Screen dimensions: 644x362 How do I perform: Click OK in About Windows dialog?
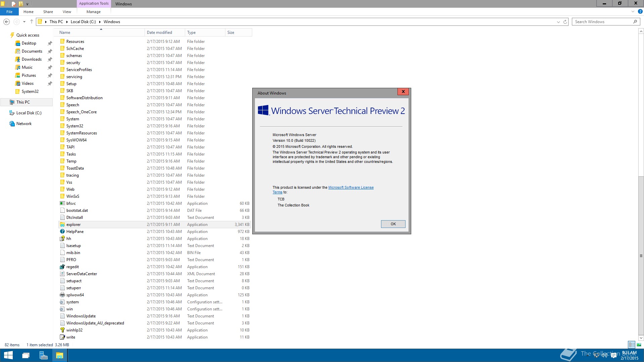pyautogui.click(x=393, y=224)
